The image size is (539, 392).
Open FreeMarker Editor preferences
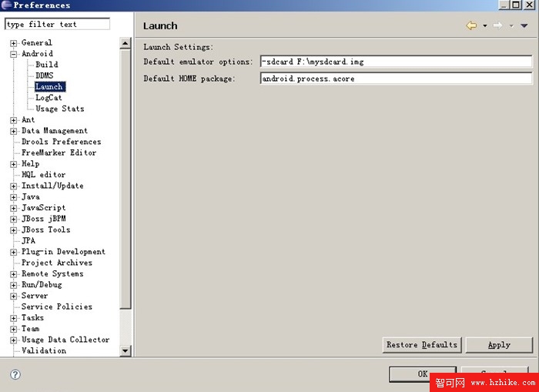[x=59, y=152]
